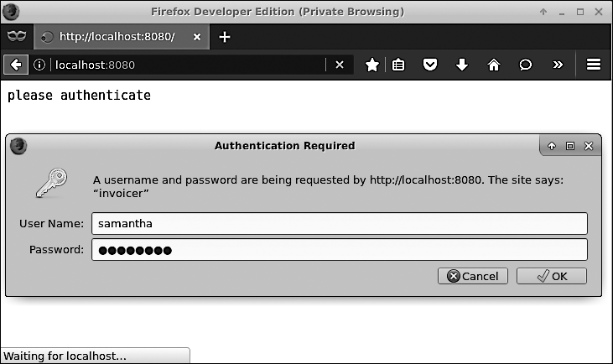The width and height of the screenshot is (613, 364).
Task: Open the chat bubble toolbar icon
Action: 526,65
